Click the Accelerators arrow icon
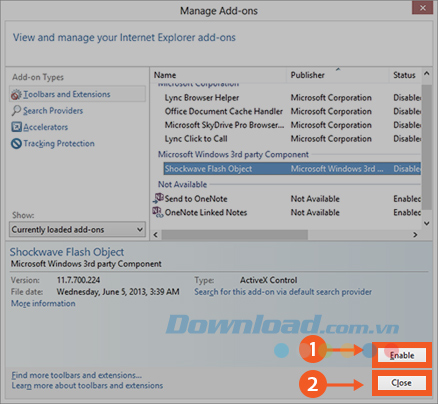 tap(16, 127)
